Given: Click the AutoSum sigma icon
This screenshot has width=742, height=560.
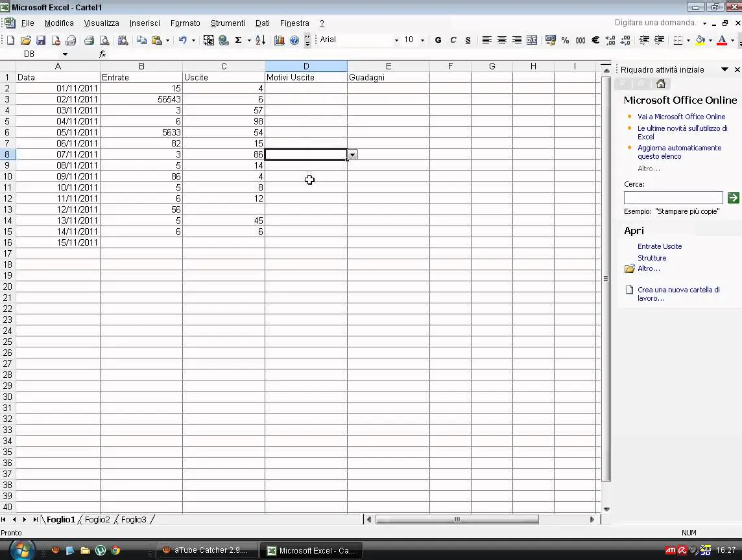Looking at the screenshot, I should click(238, 40).
